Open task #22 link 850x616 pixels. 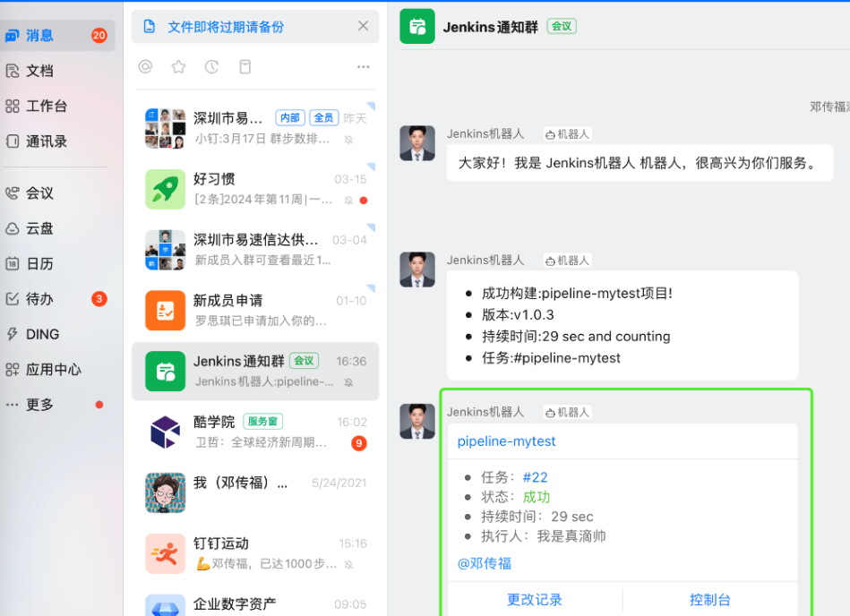click(x=535, y=477)
